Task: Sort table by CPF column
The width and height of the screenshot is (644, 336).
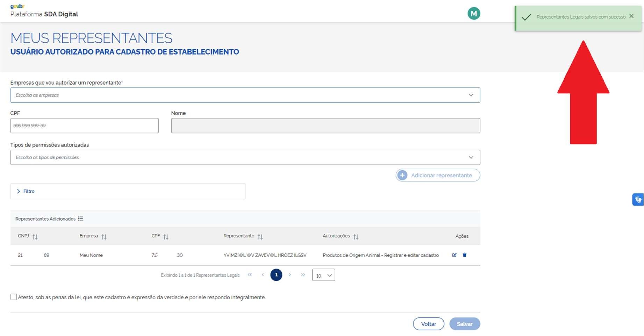Action: [x=166, y=237]
